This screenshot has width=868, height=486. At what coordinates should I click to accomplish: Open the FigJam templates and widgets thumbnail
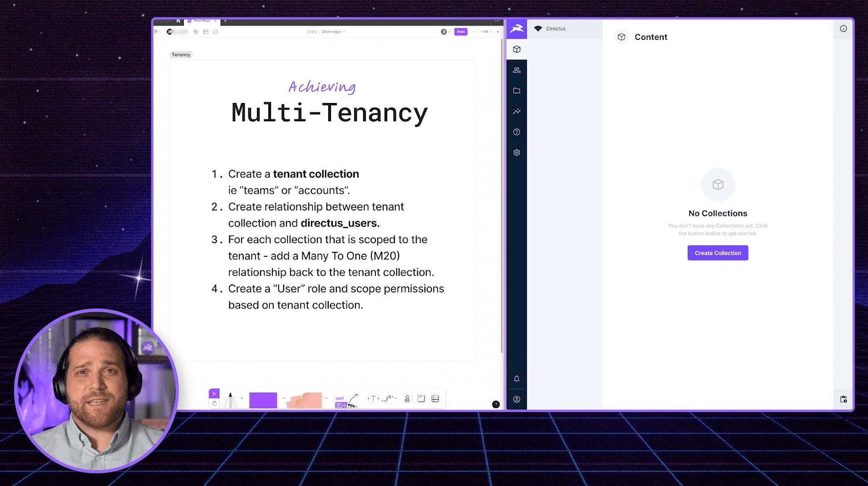tap(346, 401)
